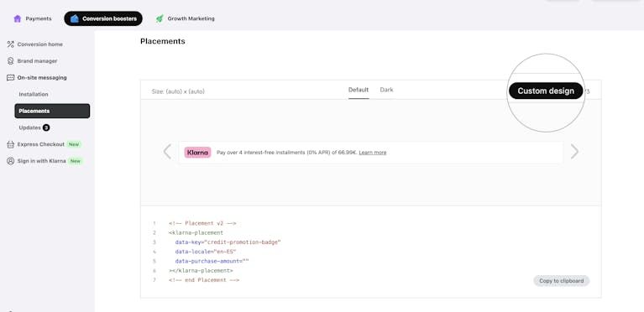Click the Updates count badge
Screen dimensions: 644x312
(x=46, y=127)
